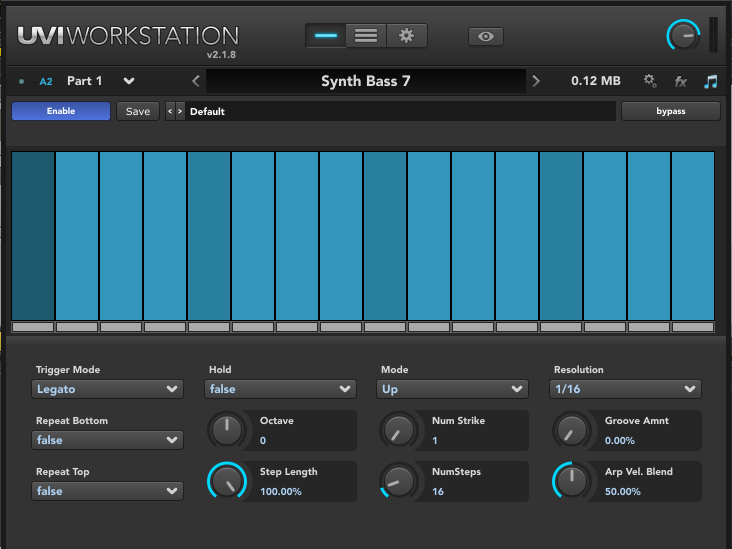This screenshot has width=732, height=549.
Task: Open the Repeat Top dropdown
Action: click(x=107, y=491)
